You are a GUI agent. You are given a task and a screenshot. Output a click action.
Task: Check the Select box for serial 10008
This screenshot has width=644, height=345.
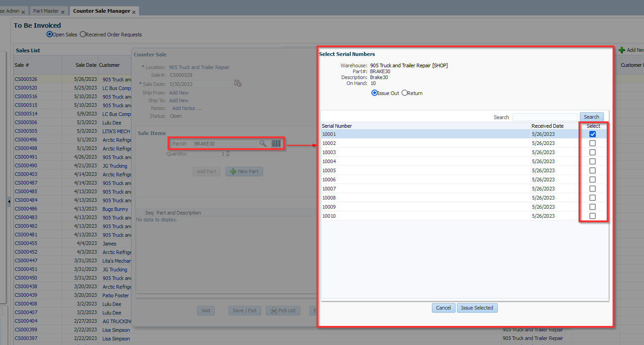click(592, 198)
